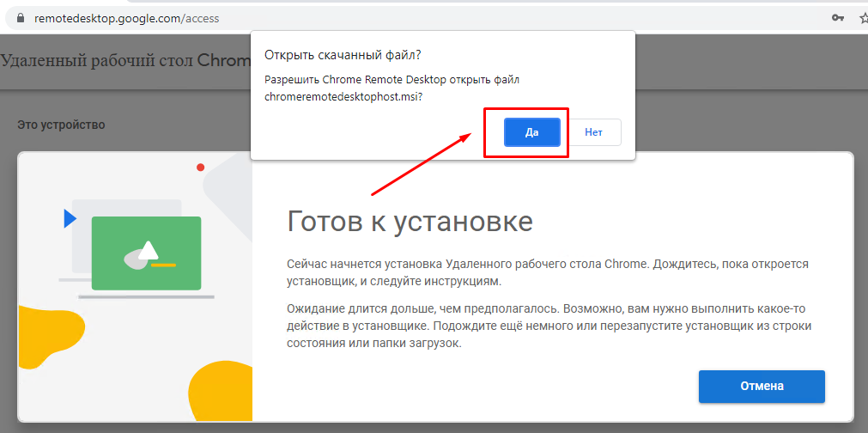The image size is (868, 433).
Task: Click paragraph starting "Сейчас начнется установка"
Action: tap(547, 272)
